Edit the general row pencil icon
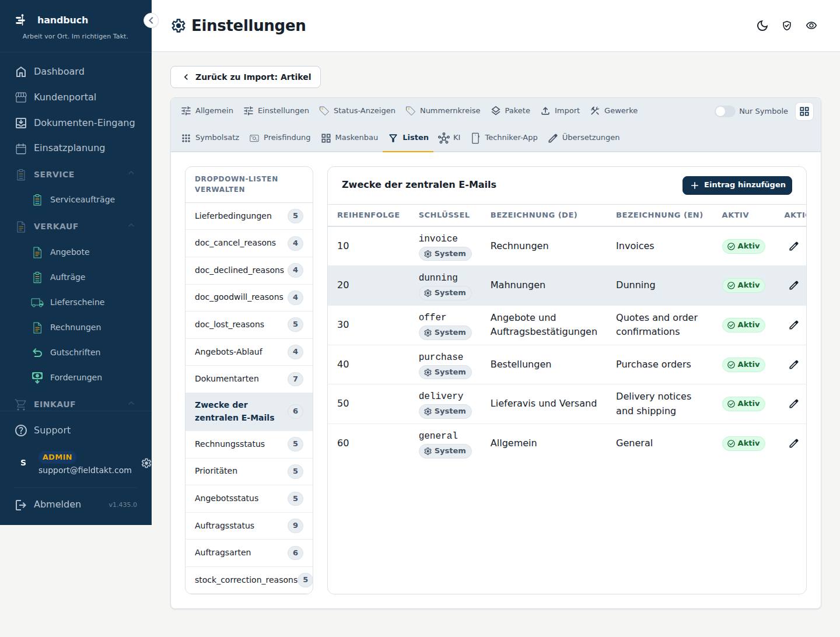This screenshot has width=840, height=637. (794, 443)
